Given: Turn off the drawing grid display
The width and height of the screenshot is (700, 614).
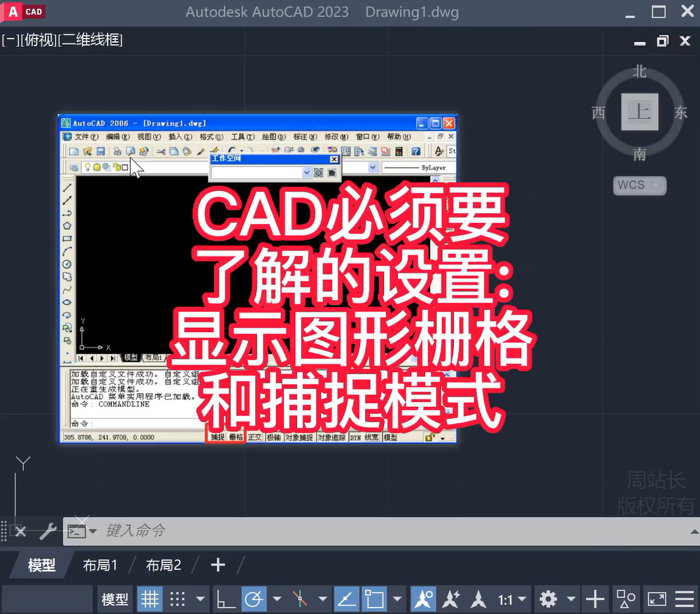Looking at the screenshot, I should click(150, 599).
